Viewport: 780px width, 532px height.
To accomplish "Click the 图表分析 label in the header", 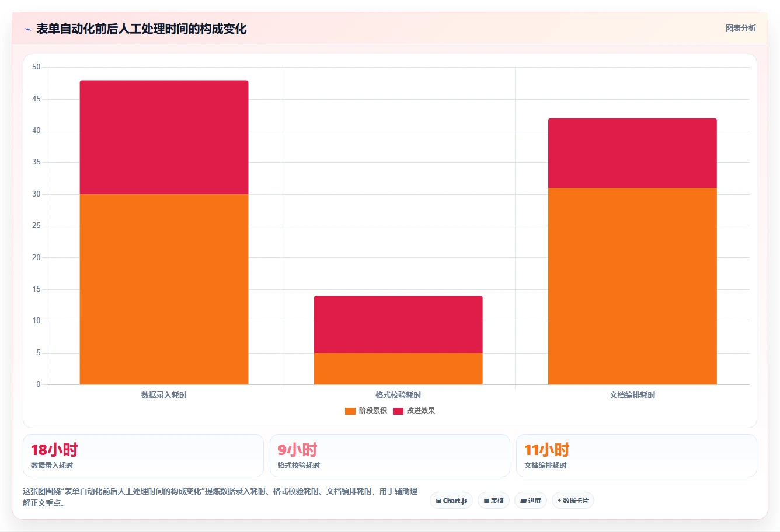I will [x=740, y=28].
